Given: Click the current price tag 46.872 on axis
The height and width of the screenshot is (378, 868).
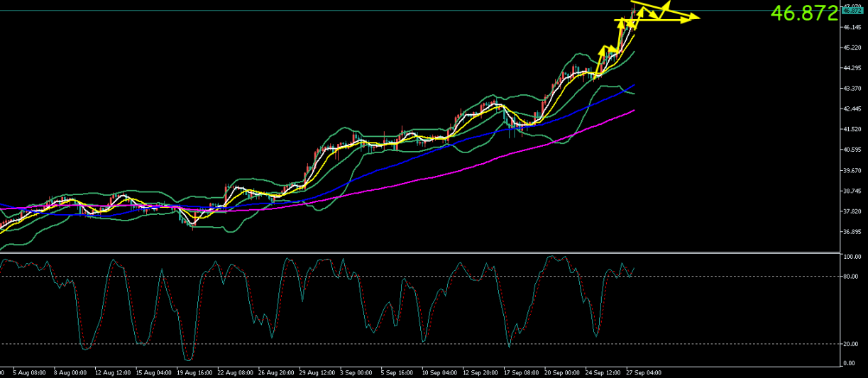Looking at the screenshot, I should click(x=852, y=11).
